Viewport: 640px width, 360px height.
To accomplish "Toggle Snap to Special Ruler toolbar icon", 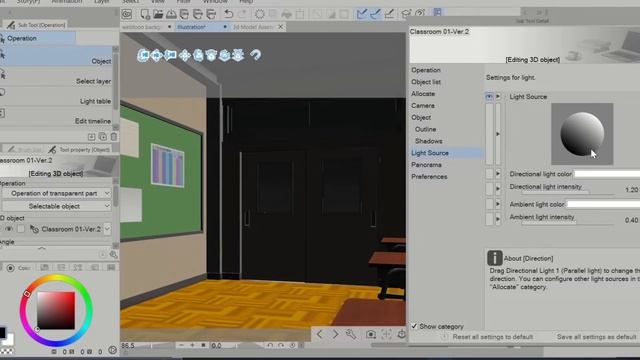I will (376, 14).
